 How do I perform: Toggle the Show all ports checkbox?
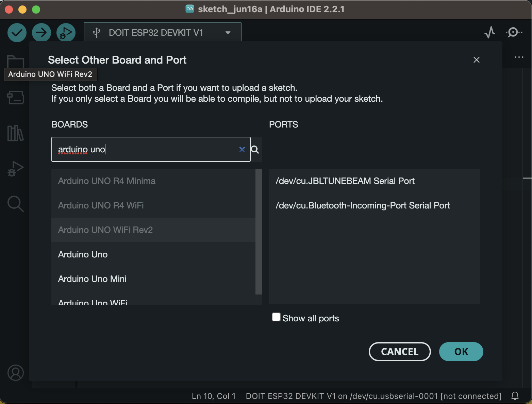tap(276, 317)
